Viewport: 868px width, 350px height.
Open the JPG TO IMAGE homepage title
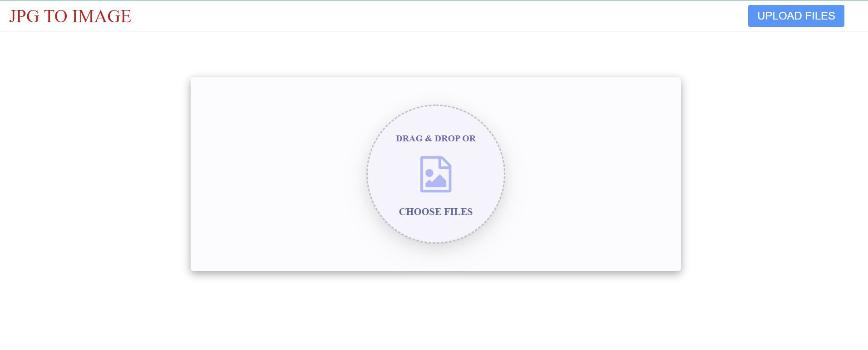pos(70,16)
